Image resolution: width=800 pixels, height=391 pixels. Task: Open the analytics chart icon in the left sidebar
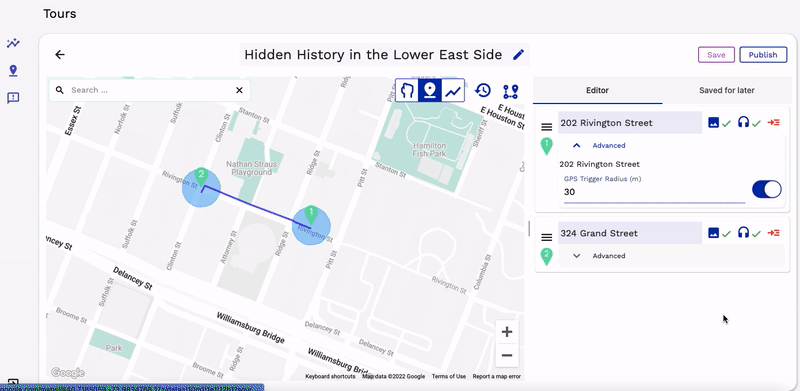[13, 43]
